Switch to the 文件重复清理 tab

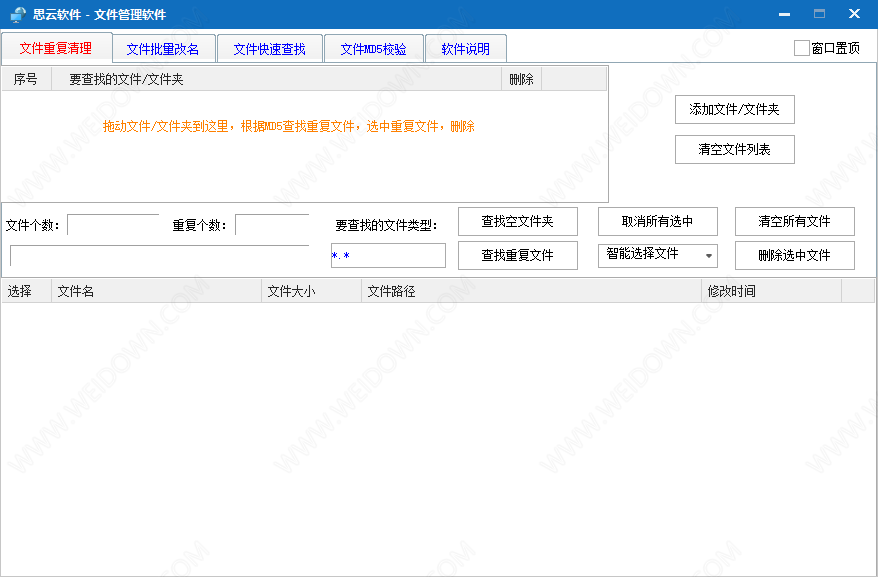[56, 48]
